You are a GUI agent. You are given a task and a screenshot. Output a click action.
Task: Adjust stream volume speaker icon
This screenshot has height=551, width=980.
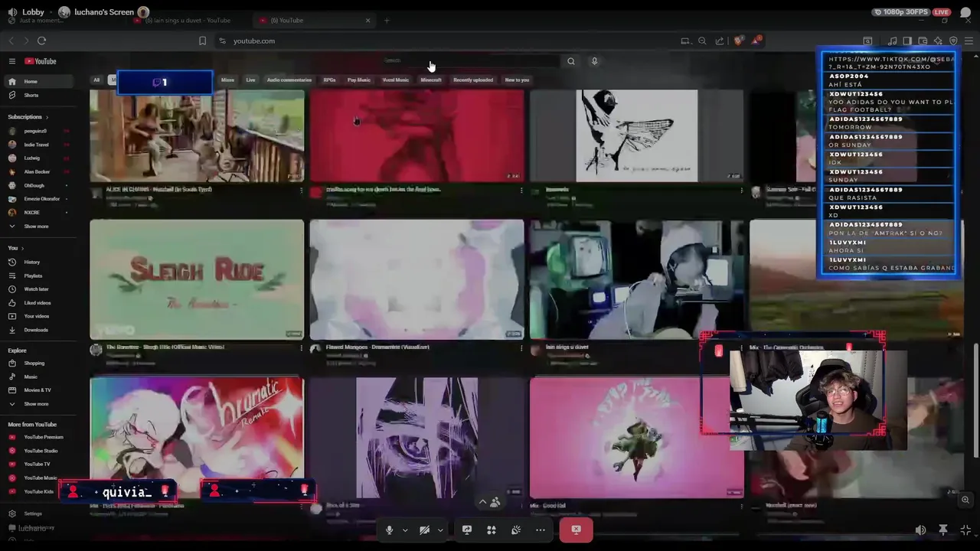920,530
